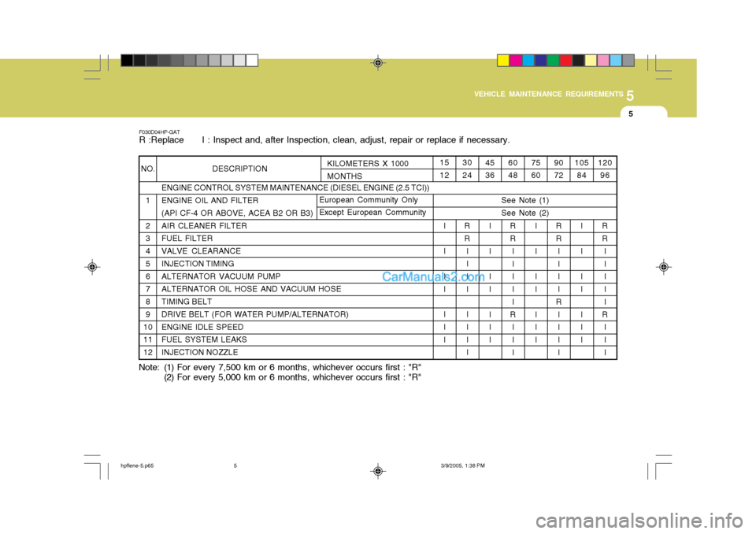Click the '15' kilometers column header
Image resolution: width=756 pixels, height=534 pixels.
click(x=444, y=162)
